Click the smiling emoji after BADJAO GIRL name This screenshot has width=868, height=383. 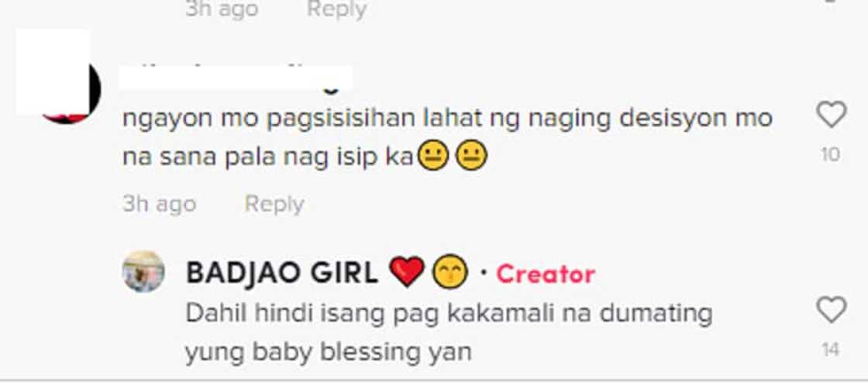pyautogui.click(x=450, y=272)
